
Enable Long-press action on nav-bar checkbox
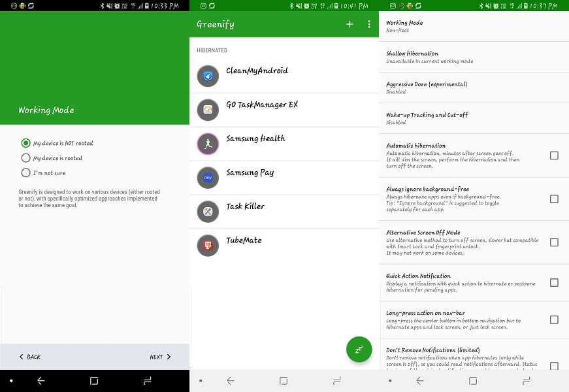(554, 319)
